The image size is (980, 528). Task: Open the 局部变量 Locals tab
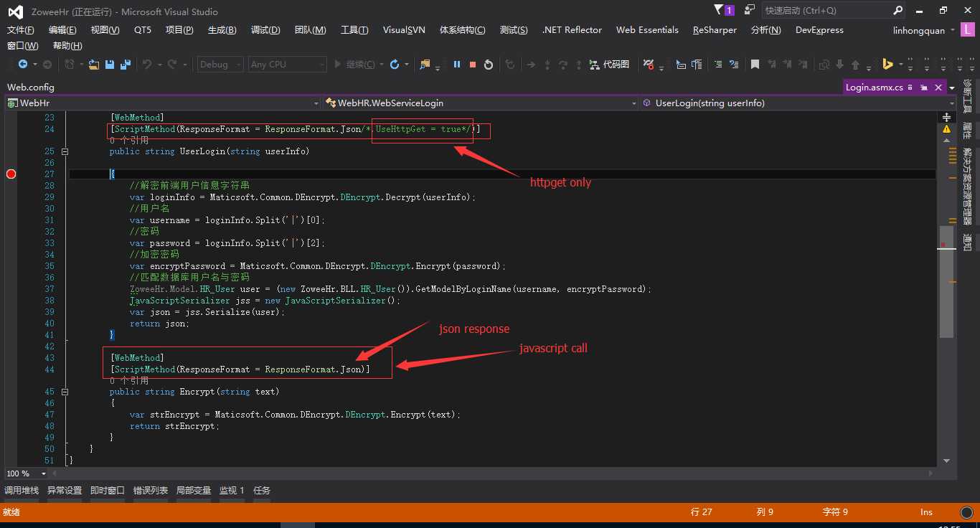point(194,491)
